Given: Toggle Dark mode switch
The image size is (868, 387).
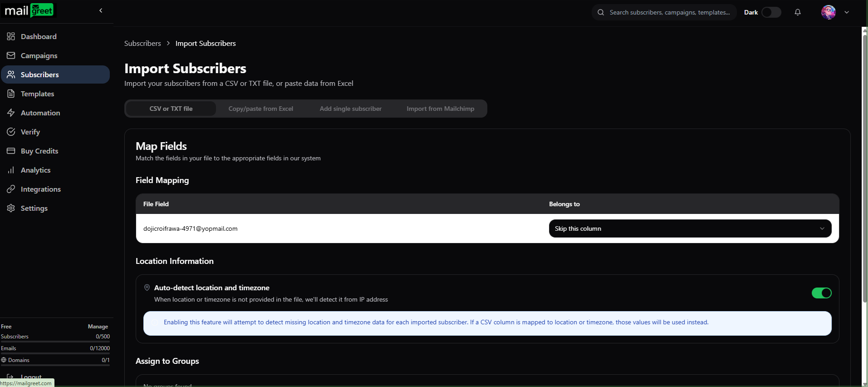Looking at the screenshot, I should [x=771, y=12].
